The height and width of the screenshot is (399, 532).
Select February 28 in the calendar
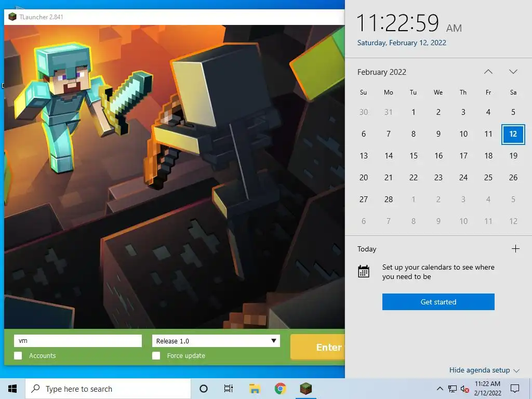(389, 199)
